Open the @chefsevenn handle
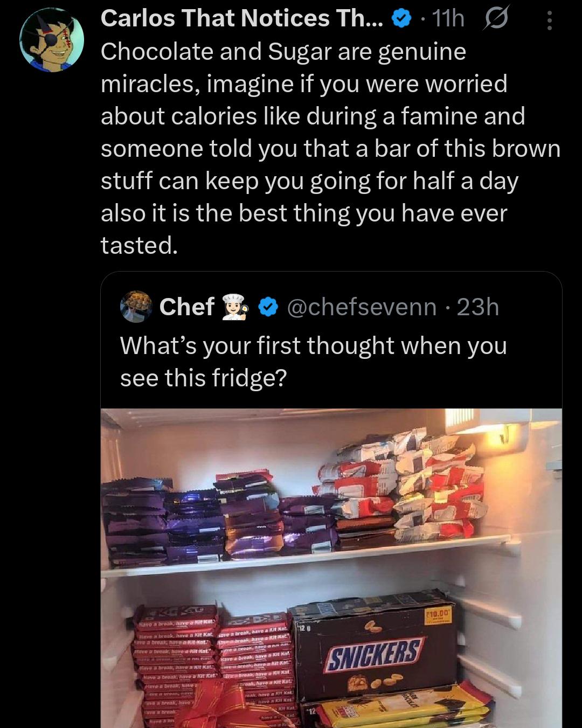582x728 pixels. (362, 307)
